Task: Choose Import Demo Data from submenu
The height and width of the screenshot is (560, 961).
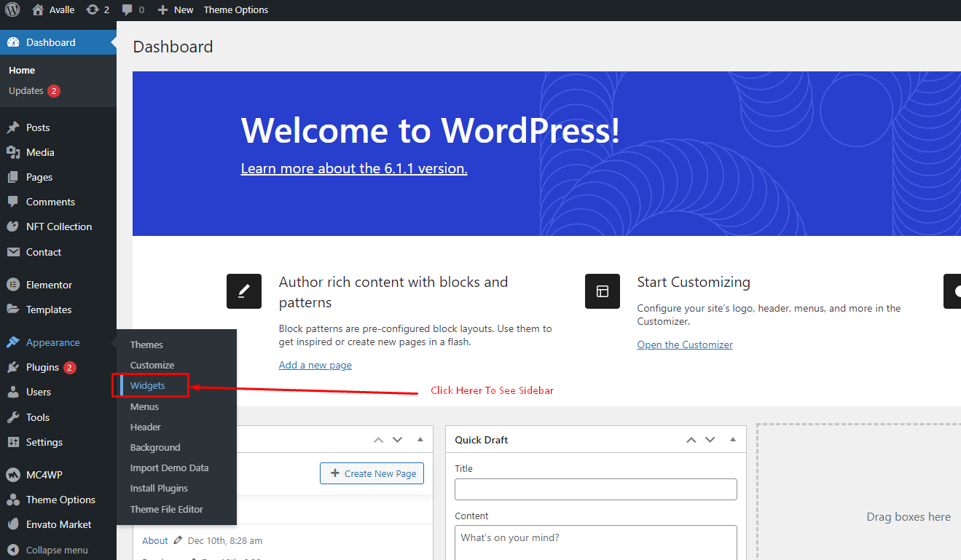Action: point(169,468)
